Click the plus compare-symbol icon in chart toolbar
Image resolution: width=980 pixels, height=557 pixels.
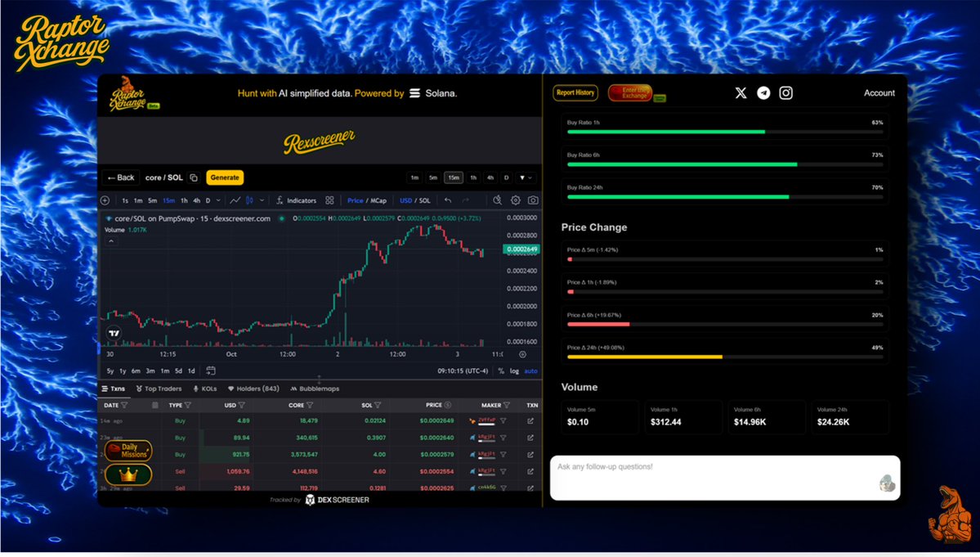coord(105,200)
